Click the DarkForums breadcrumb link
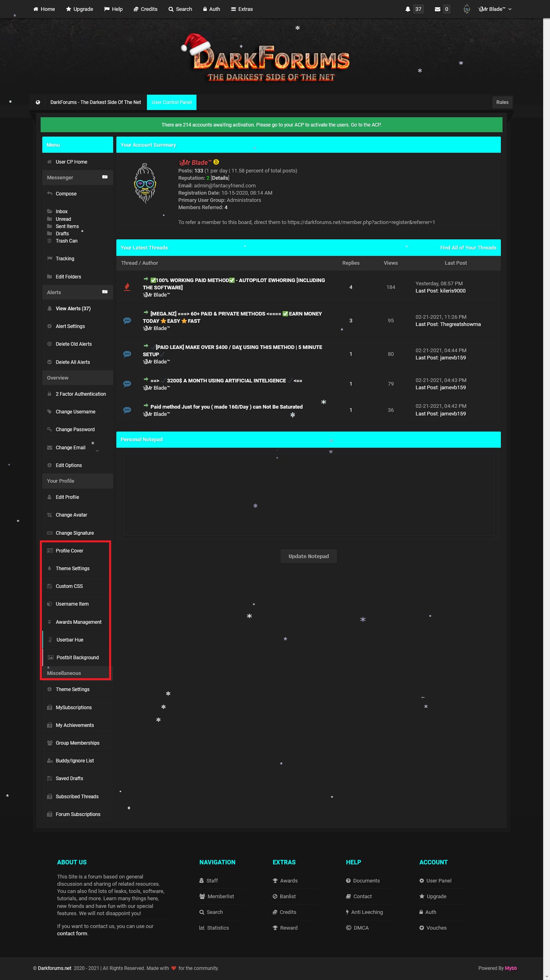 pos(95,102)
